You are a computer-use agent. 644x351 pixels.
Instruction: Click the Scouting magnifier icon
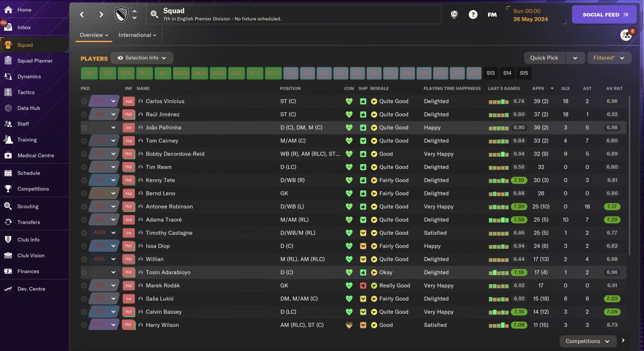click(8, 206)
